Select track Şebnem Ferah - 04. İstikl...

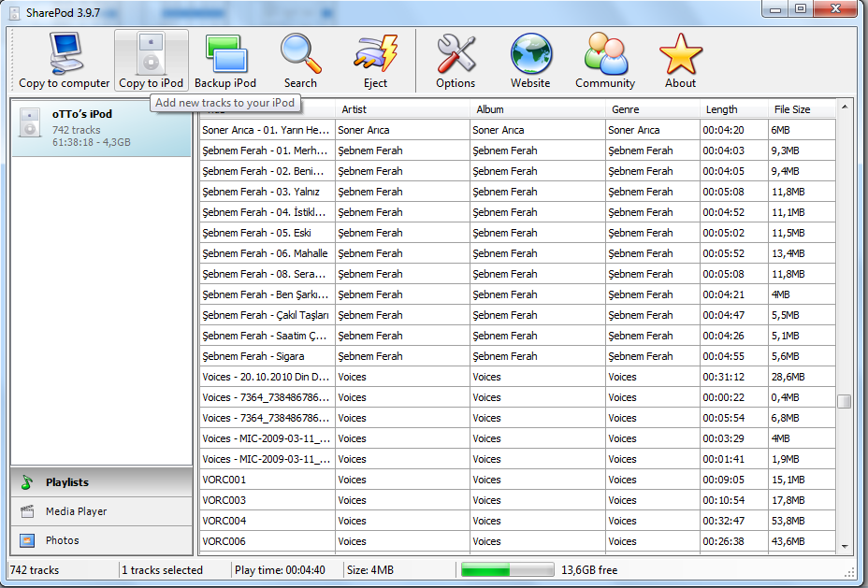[517, 212]
